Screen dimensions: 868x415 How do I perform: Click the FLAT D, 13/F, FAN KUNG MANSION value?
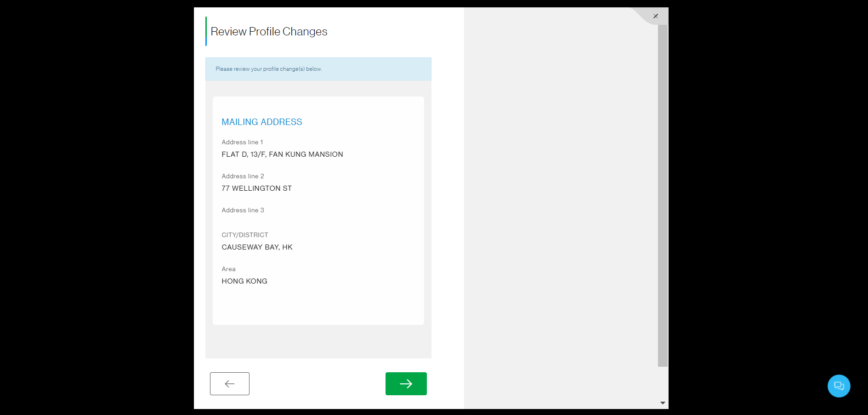coord(282,154)
